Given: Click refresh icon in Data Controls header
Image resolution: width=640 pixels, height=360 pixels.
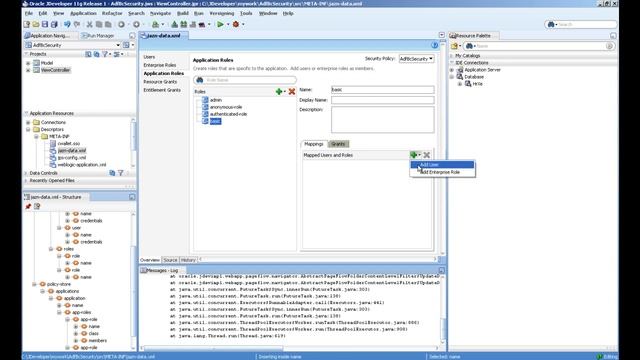Looking at the screenshot, I should pyautogui.click(x=112, y=173).
